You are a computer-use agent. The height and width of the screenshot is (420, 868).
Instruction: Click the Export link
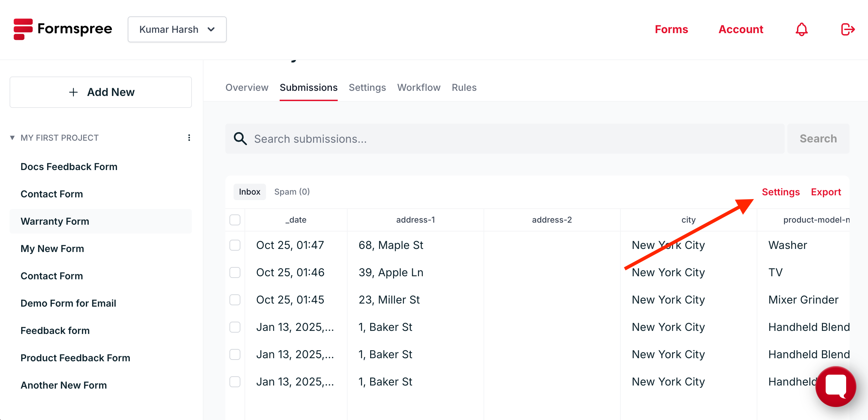(x=826, y=192)
